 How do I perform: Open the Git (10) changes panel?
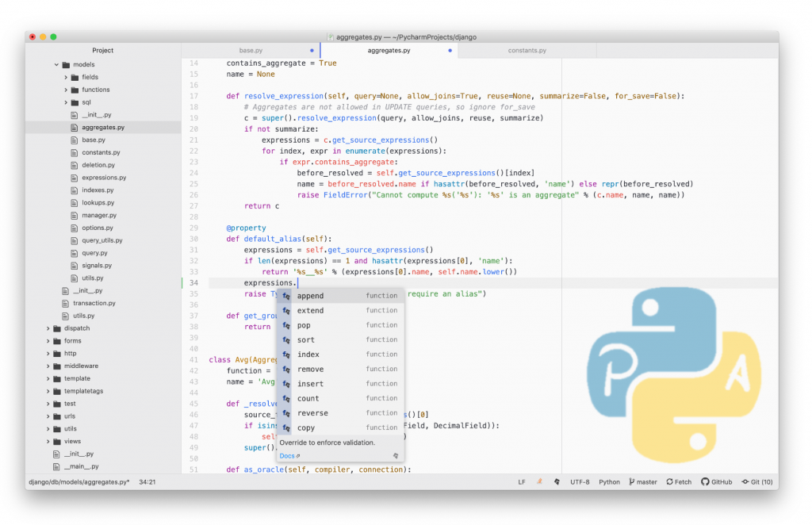[757, 481]
